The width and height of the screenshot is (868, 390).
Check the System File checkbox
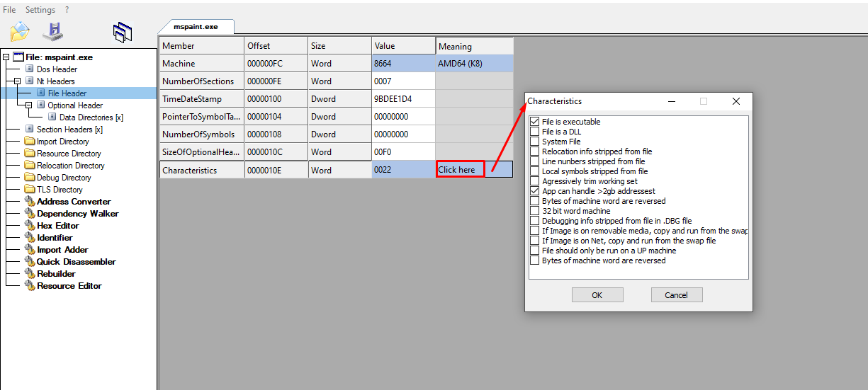(535, 142)
